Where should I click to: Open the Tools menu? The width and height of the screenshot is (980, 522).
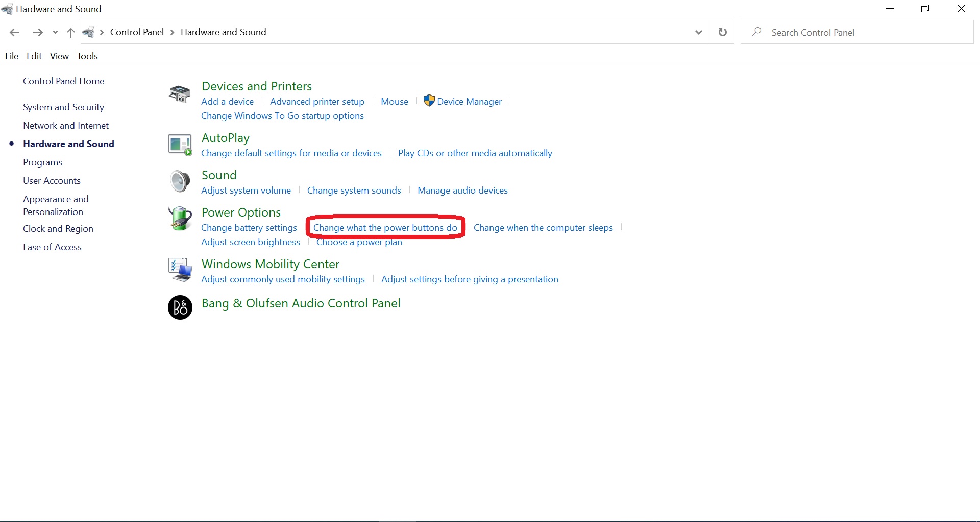pos(87,56)
